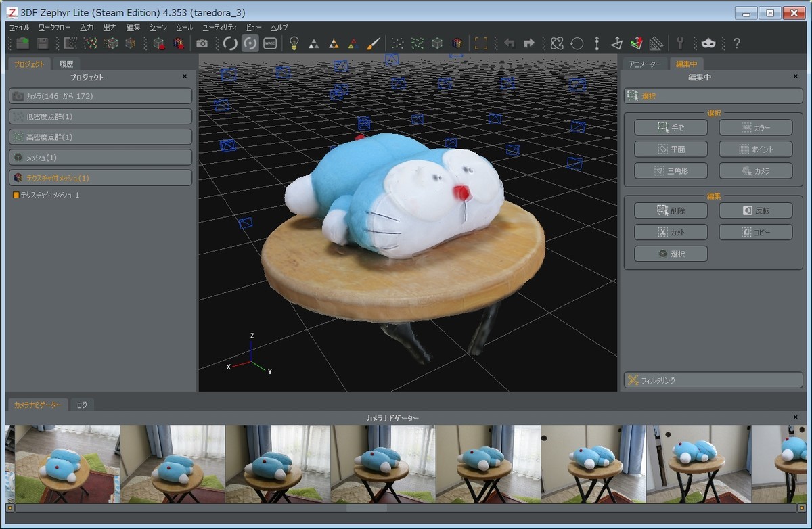Viewport: 812px width, 529px height.
Task: Collapse the テクスチャ付メッシュ(1) section
Action: coord(100,177)
